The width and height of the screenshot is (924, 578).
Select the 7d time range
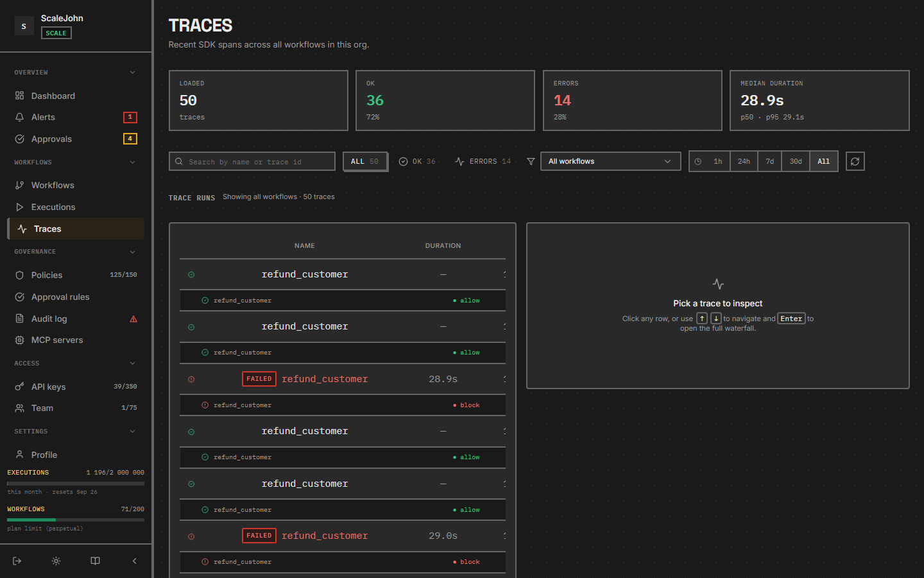click(770, 161)
